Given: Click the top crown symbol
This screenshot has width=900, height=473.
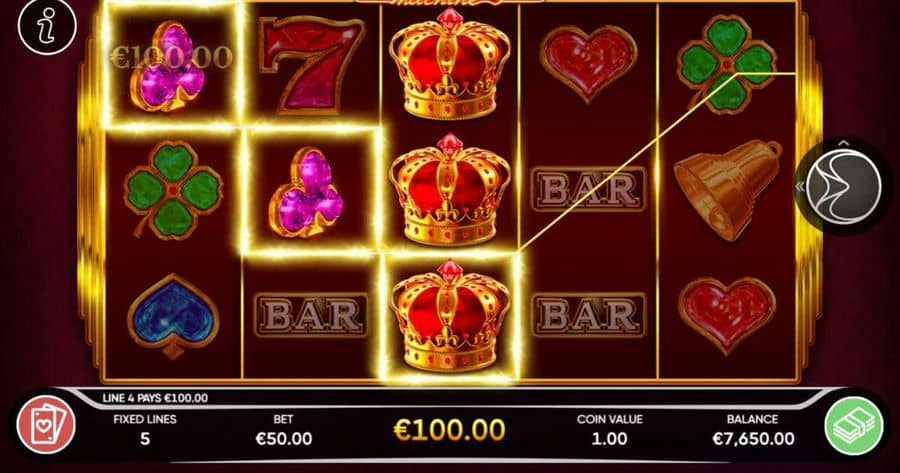Looking at the screenshot, I should (449, 64).
